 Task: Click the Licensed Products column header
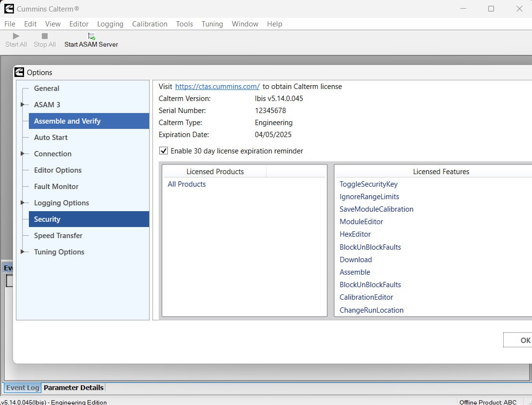coord(215,172)
